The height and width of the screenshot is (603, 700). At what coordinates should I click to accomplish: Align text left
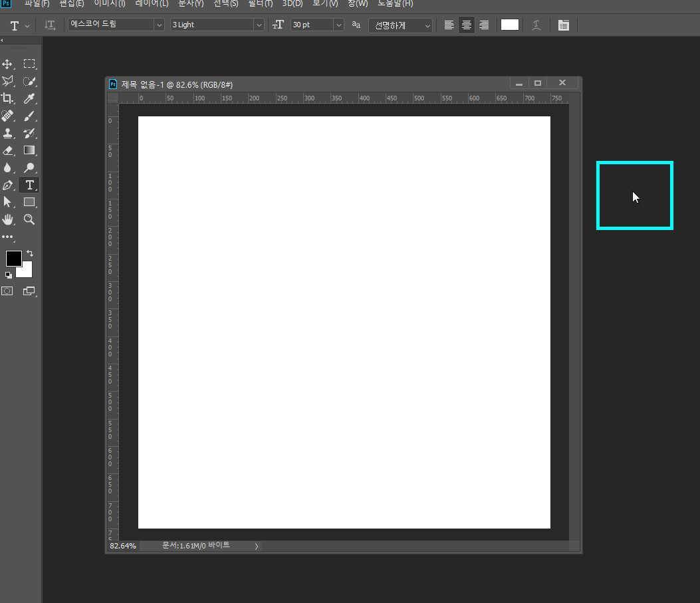(449, 25)
